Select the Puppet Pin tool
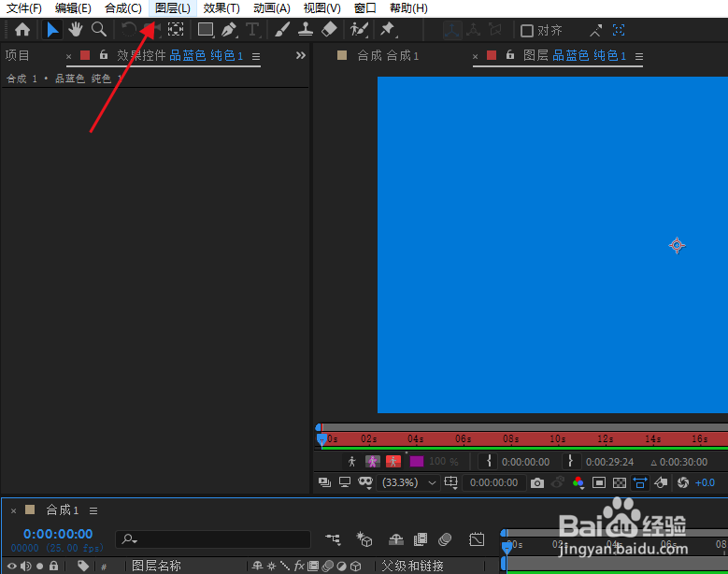The width and height of the screenshot is (728, 574). [388, 30]
